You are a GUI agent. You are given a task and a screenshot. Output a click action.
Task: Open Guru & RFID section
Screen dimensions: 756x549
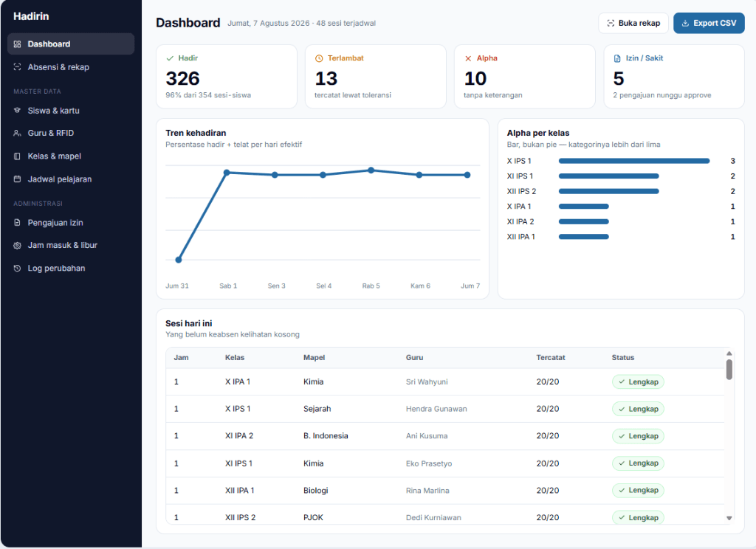click(71, 133)
